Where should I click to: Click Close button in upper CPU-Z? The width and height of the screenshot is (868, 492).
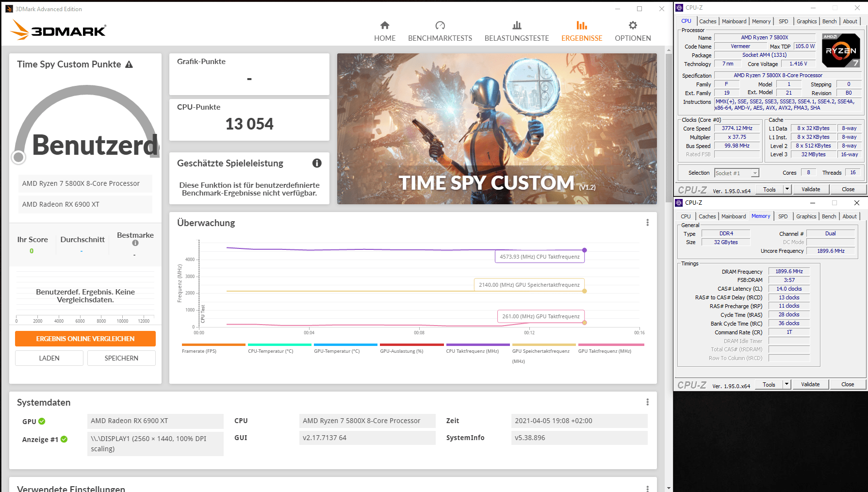pos(848,189)
